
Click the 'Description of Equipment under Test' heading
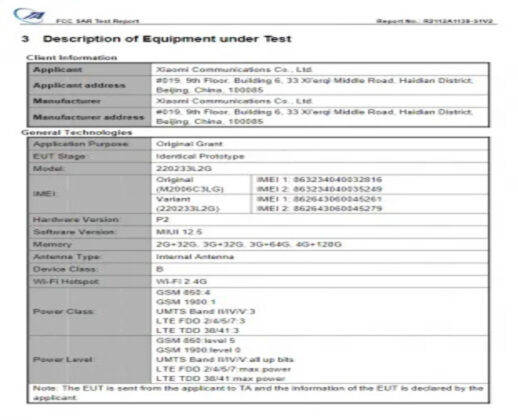coord(167,39)
